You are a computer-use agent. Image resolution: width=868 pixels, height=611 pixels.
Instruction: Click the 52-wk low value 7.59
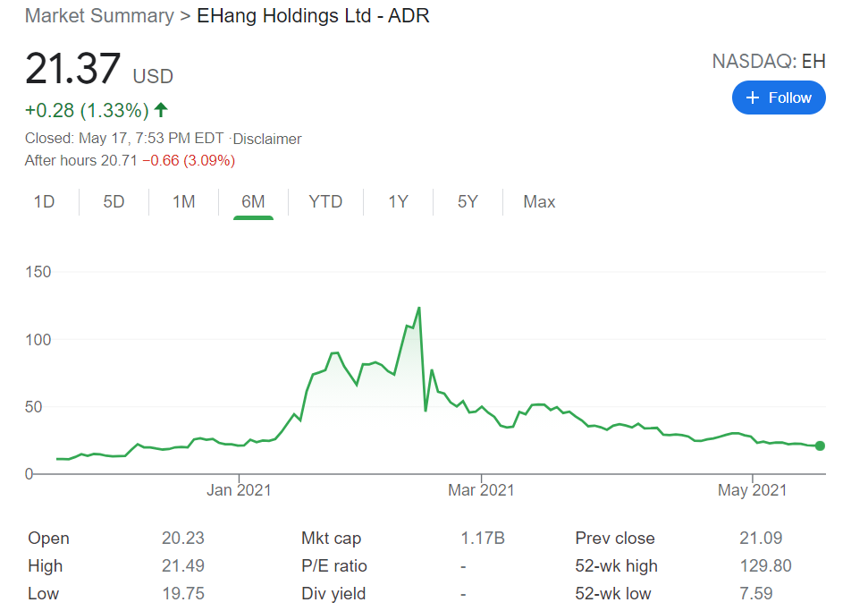tap(756, 593)
